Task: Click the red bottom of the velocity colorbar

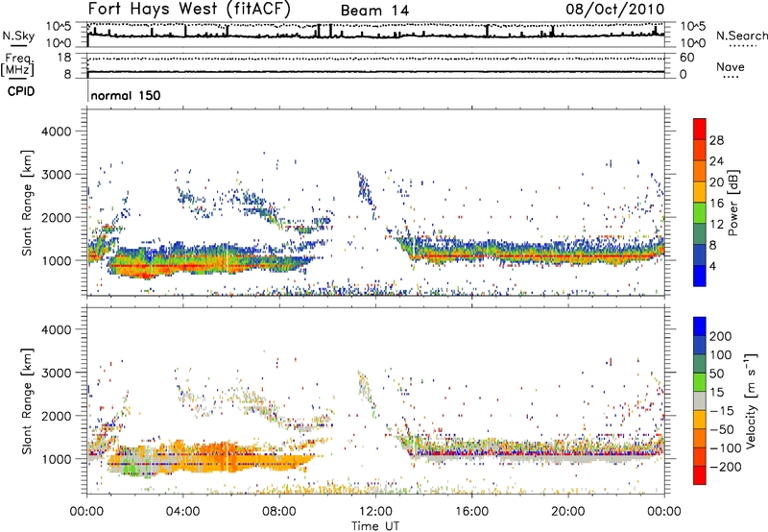Action: pyautogui.click(x=700, y=475)
